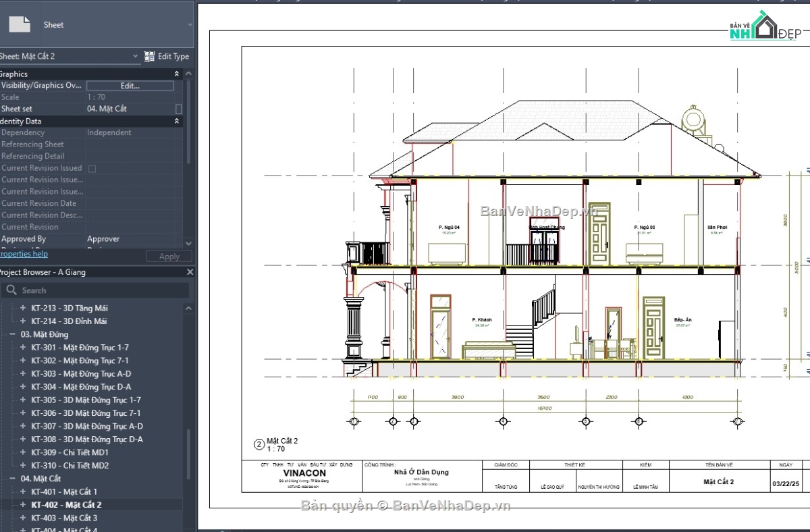This screenshot has width=810, height=532.
Task: Collapse the '04. Mặt Cắt' group
Action: [12, 479]
